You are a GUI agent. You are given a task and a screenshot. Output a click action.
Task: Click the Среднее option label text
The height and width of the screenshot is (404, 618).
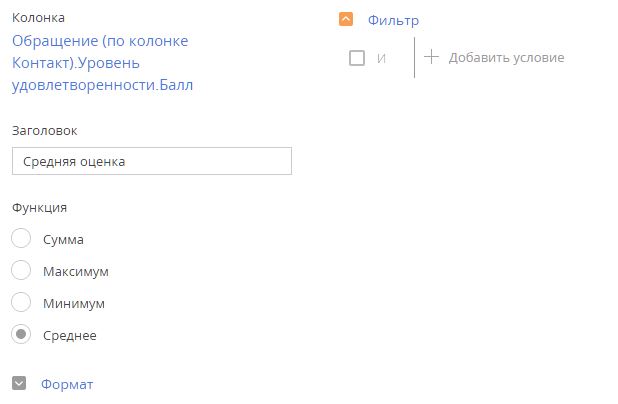point(70,335)
